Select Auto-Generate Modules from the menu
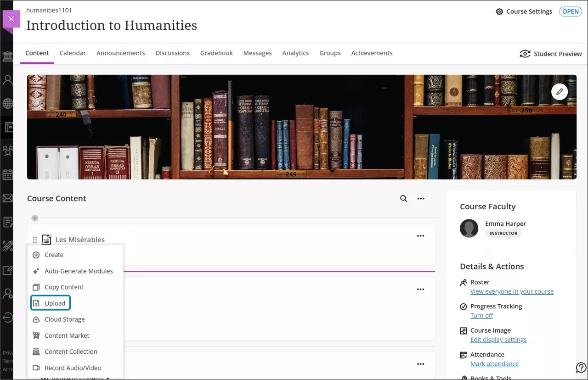Image resolution: width=588 pixels, height=380 pixels. [x=78, y=271]
